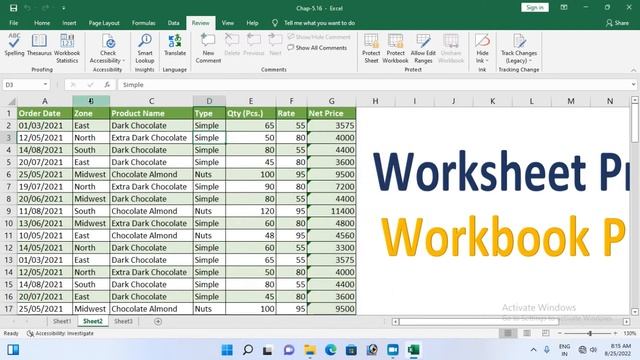Screen dimensions: 640x360
Task: Expand the formula bar
Action: 633,84
